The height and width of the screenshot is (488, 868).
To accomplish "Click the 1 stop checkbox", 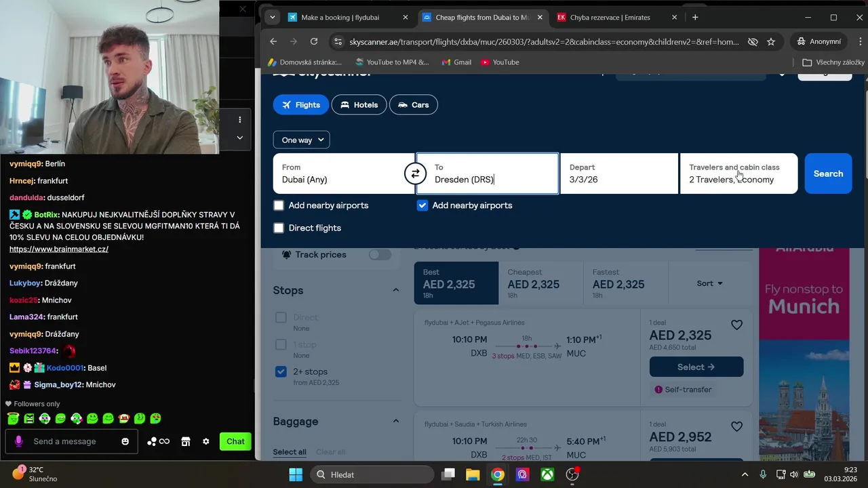I will coord(281,344).
